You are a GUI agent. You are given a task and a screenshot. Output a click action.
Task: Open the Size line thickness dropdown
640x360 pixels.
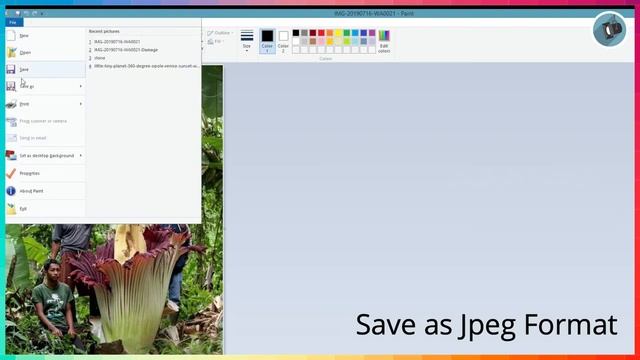coord(247,41)
